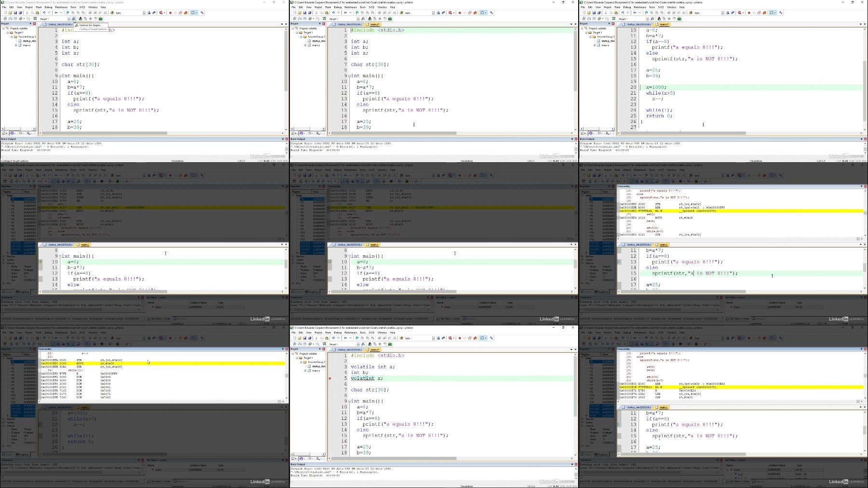Collapse Source Group 1 in top-left frame tree
The image size is (868, 488).
tap(12, 37)
